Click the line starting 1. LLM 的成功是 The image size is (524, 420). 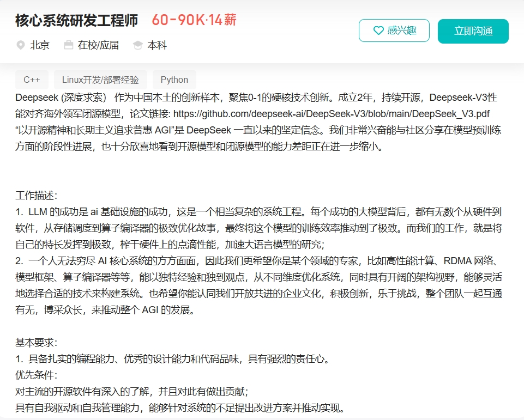tap(258, 212)
